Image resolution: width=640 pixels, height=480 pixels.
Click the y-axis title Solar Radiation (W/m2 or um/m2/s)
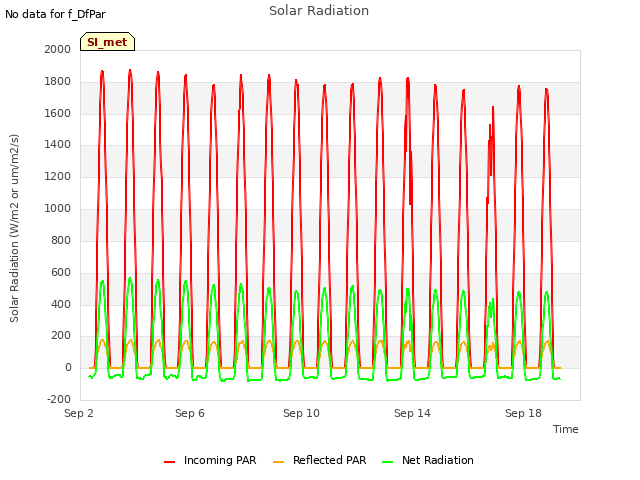click(14, 228)
